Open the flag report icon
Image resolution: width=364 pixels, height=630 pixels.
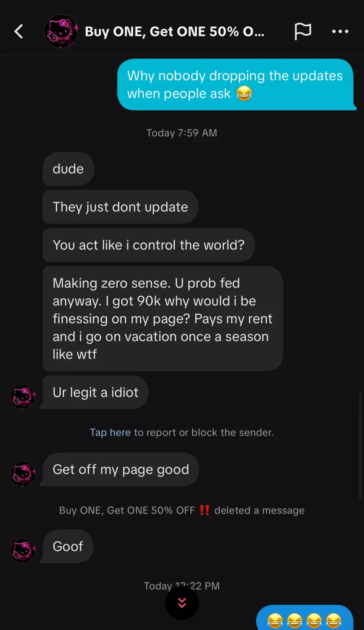coord(303,31)
